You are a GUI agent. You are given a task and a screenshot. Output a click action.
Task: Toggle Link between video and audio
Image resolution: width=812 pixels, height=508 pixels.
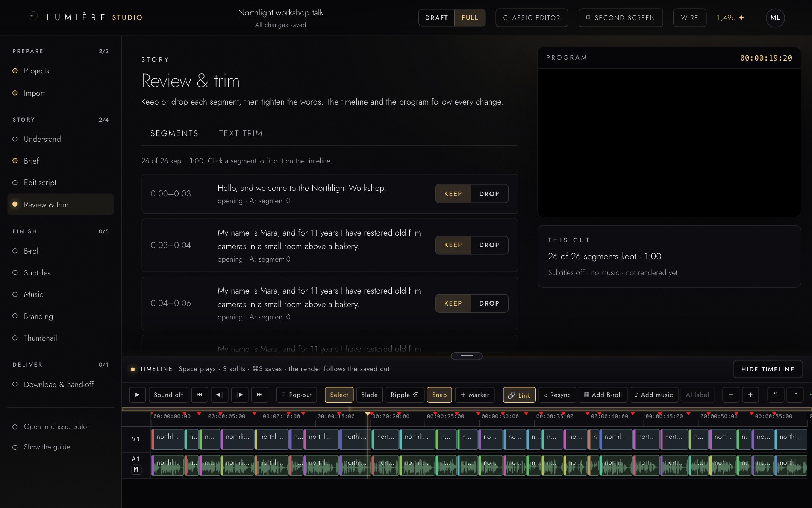coord(519,395)
